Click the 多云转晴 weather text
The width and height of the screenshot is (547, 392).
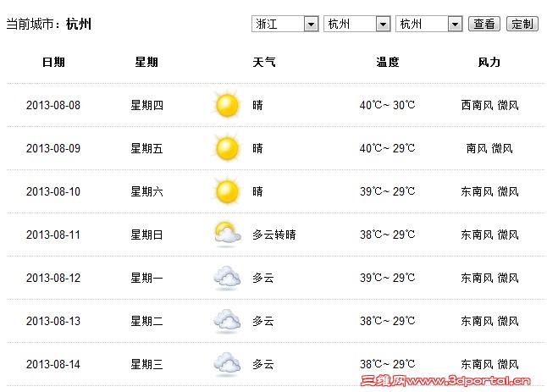[274, 235]
